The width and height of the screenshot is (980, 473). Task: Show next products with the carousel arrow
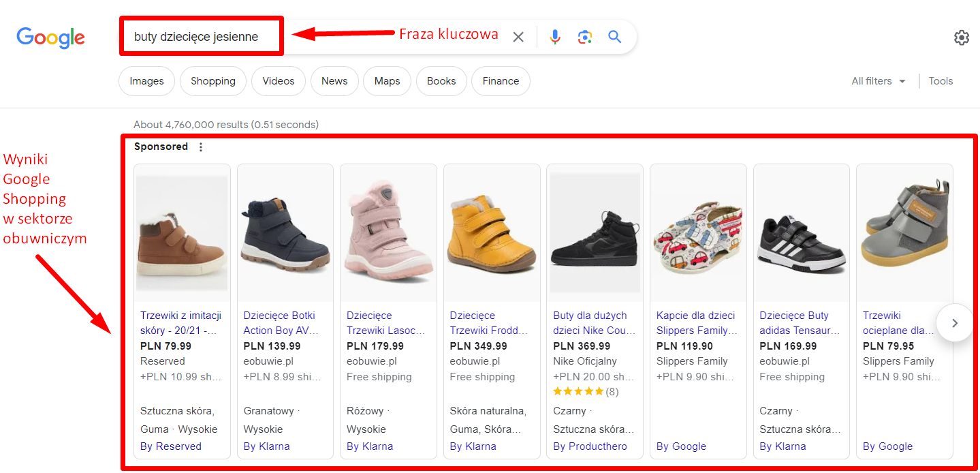954,323
